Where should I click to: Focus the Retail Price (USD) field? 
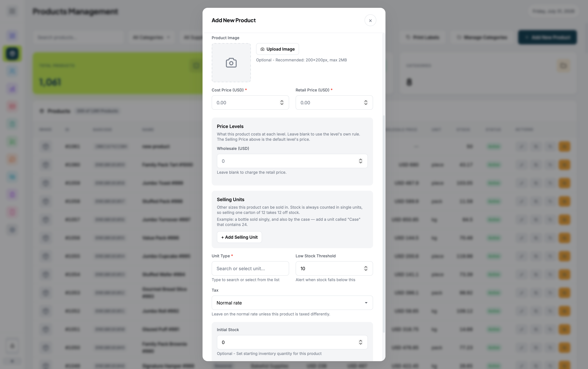[x=334, y=103]
